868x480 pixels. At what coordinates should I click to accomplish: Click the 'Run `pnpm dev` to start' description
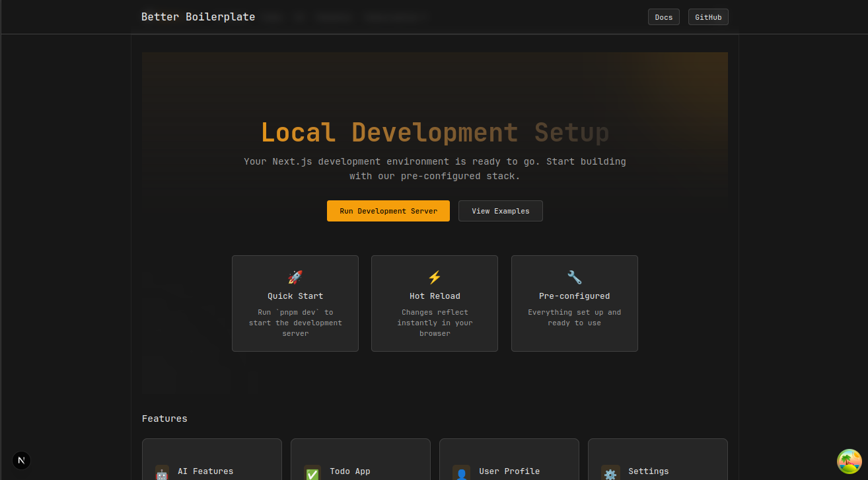[x=295, y=323]
